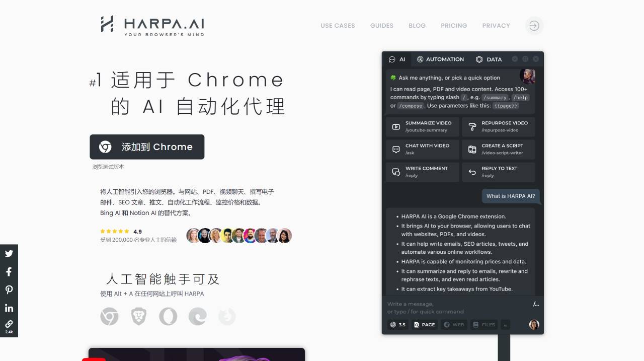Enable the FILES option in chat bar
Viewport: 644px width, 361px height.
484,325
